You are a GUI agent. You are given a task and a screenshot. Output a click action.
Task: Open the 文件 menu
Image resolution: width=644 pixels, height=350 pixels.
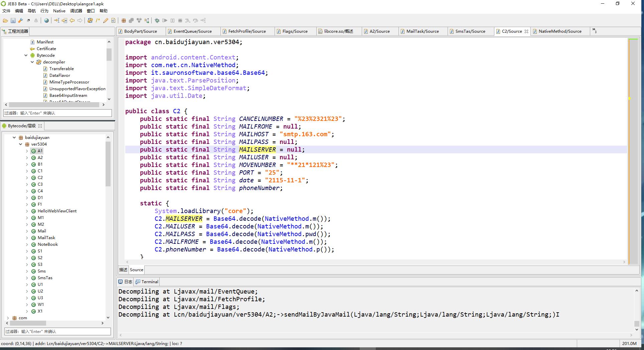[6, 11]
